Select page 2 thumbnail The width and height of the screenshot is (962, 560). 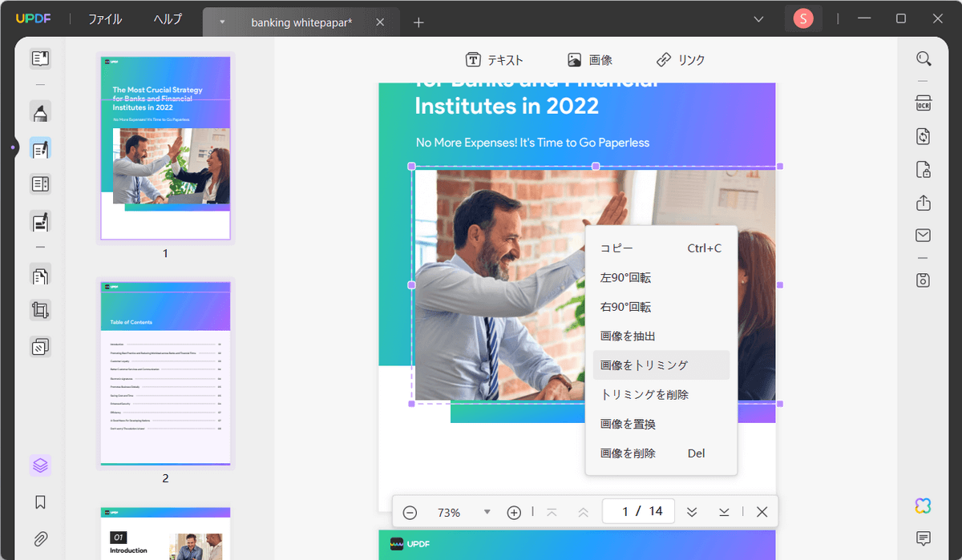click(165, 373)
